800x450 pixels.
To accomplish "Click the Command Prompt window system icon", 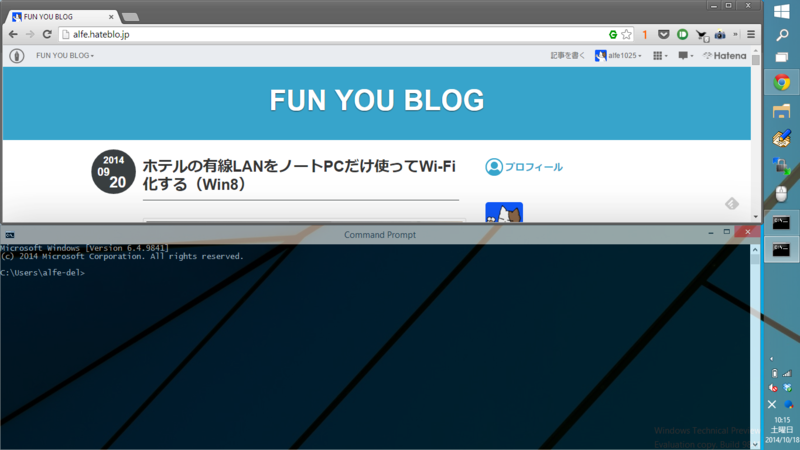I will pyautogui.click(x=10, y=235).
